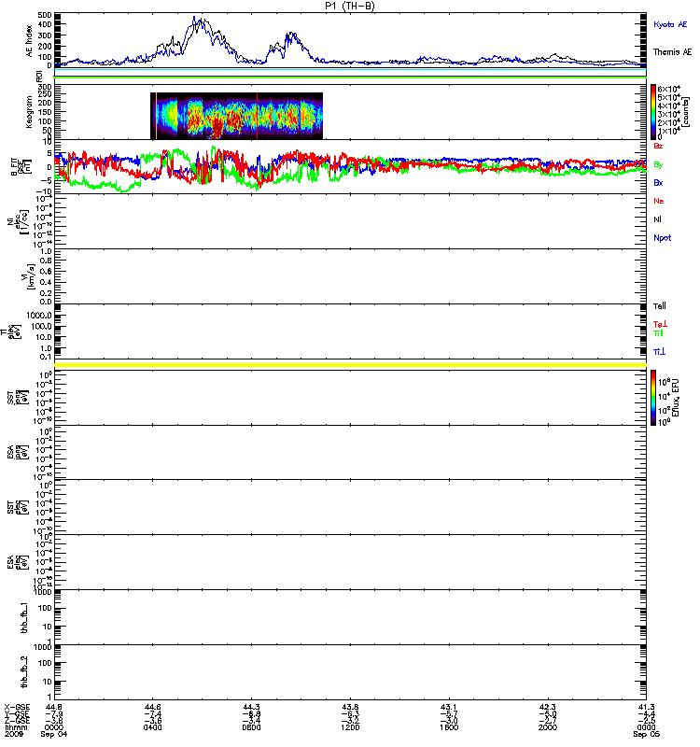Click the Vi [km/s] axis label
This screenshot has height=747, width=700.
click(x=30, y=276)
